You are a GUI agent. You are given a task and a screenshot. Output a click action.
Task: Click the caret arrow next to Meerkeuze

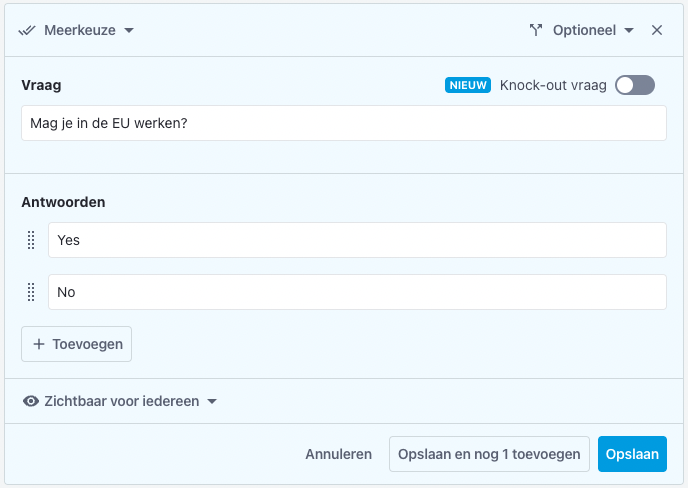coord(129,30)
